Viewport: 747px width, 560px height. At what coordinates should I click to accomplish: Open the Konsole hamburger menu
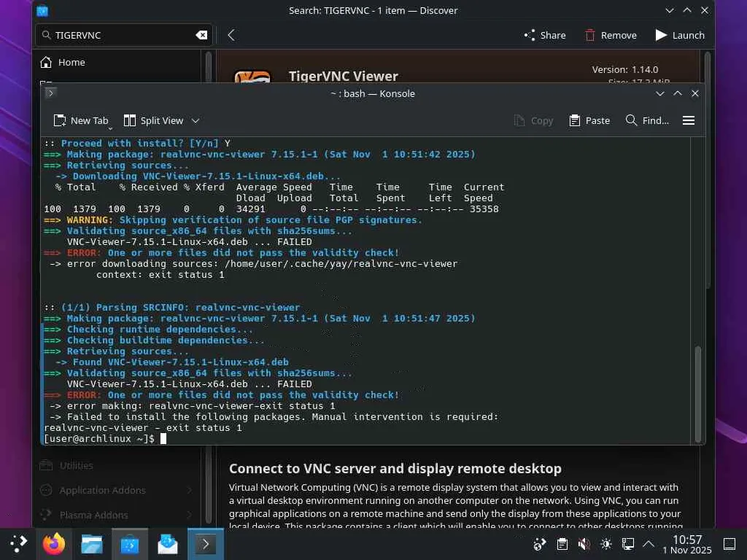689,121
